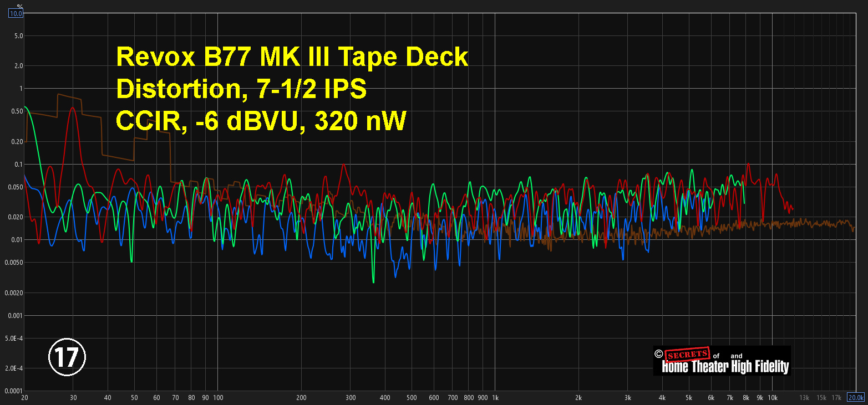868x405 pixels.
Task: Click the 0.01 label on distortion axis
Action: [x=17, y=240]
